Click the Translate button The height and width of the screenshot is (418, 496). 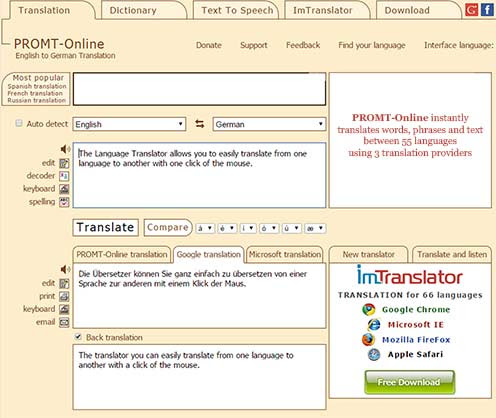[105, 228]
